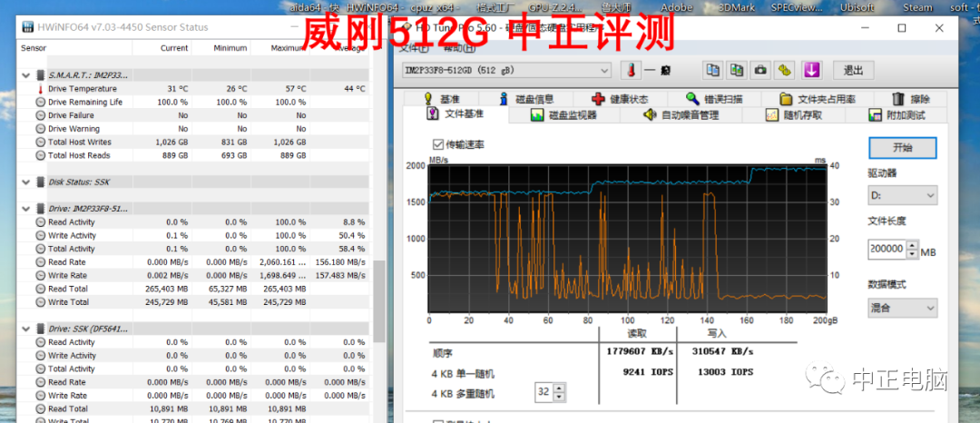
Task: Collapse the S.M.A.R.T.: IM2P33 sensor group
Action: click(26, 75)
